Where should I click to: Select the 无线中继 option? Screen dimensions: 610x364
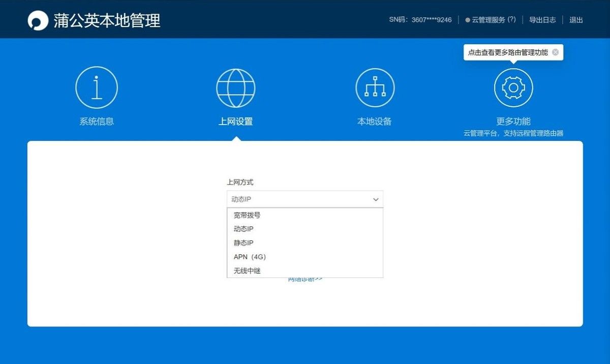[247, 271]
